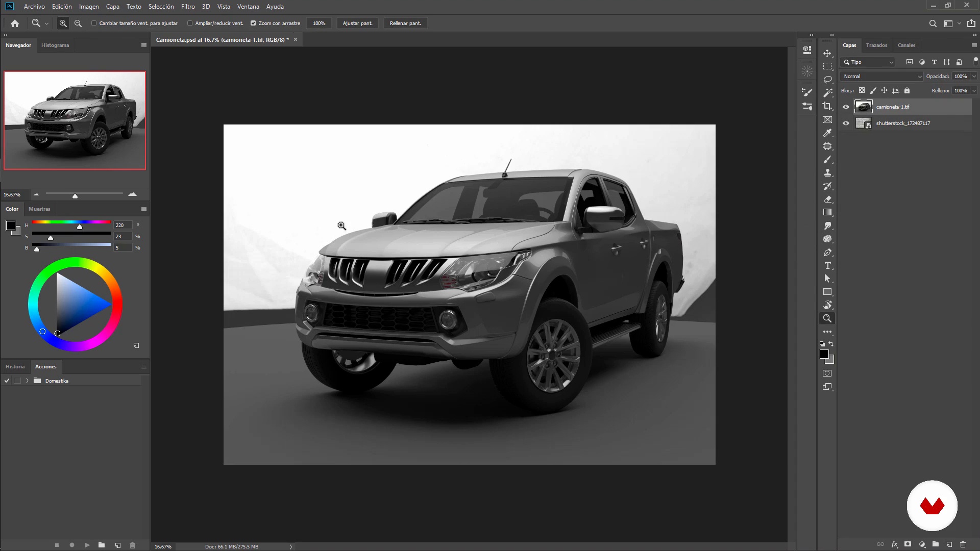Viewport: 980px width, 551px height.
Task: Open the Relleno value dropdown arrow
Action: [x=974, y=91]
